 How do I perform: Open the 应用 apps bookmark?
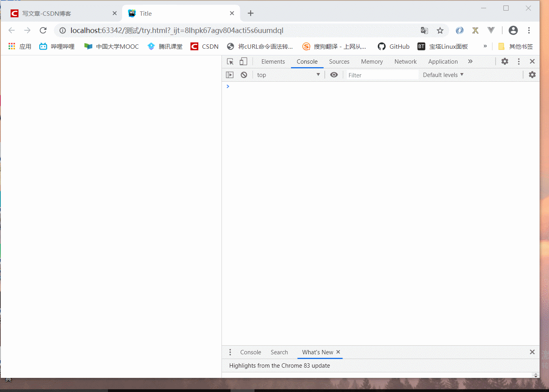click(20, 46)
